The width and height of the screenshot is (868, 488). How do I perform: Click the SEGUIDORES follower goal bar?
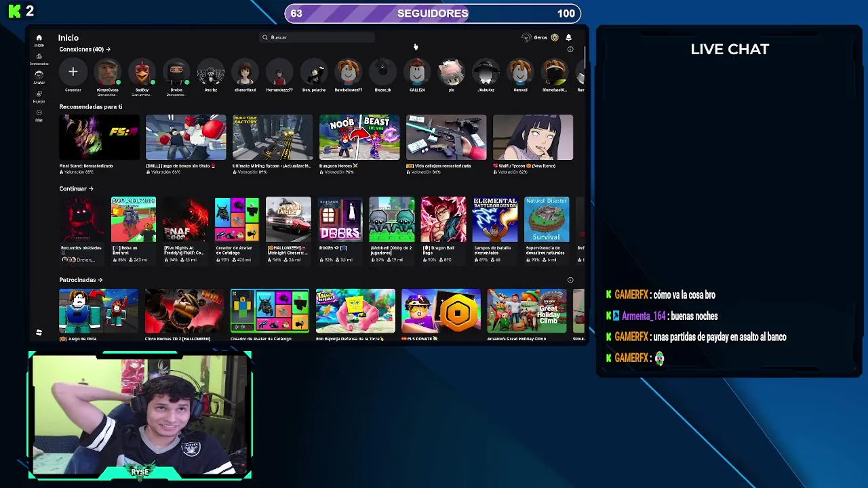tap(433, 13)
